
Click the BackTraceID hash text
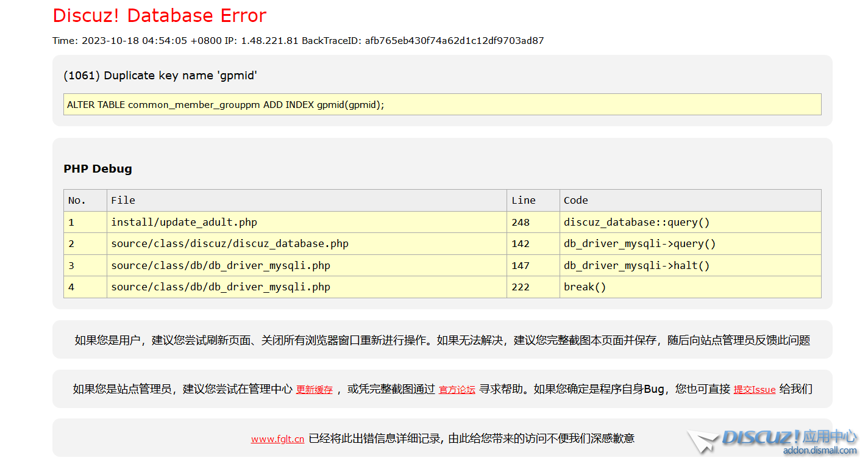click(454, 41)
